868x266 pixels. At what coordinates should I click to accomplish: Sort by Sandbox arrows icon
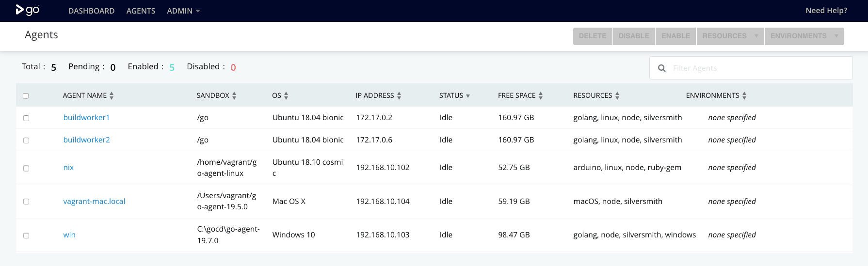234,96
